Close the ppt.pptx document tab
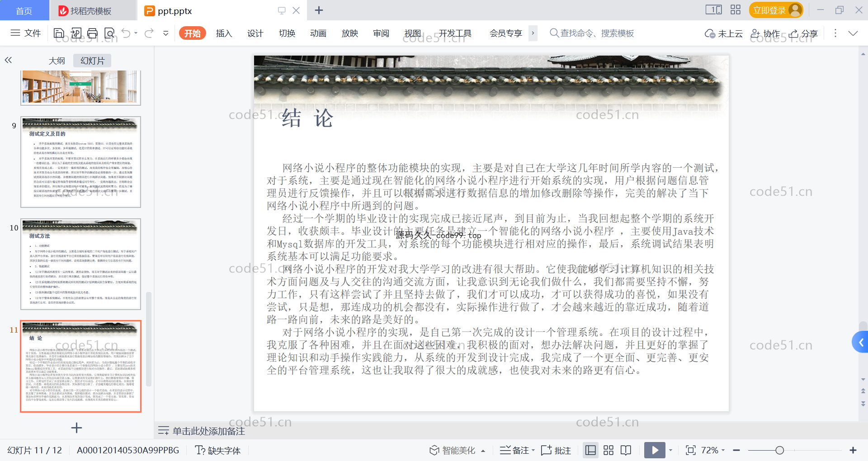 [296, 10]
